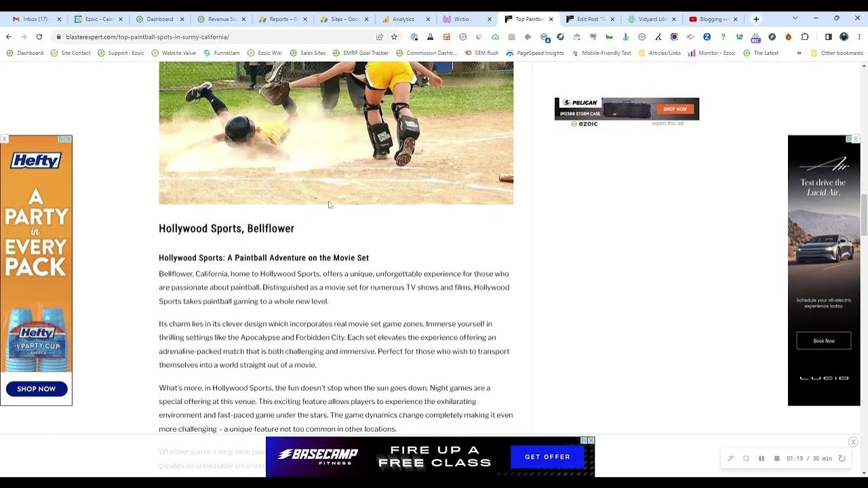Viewport: 868px width, 488px height.
Task: Switch to the Revenue Stats tab
Action: tap(221, 19)
